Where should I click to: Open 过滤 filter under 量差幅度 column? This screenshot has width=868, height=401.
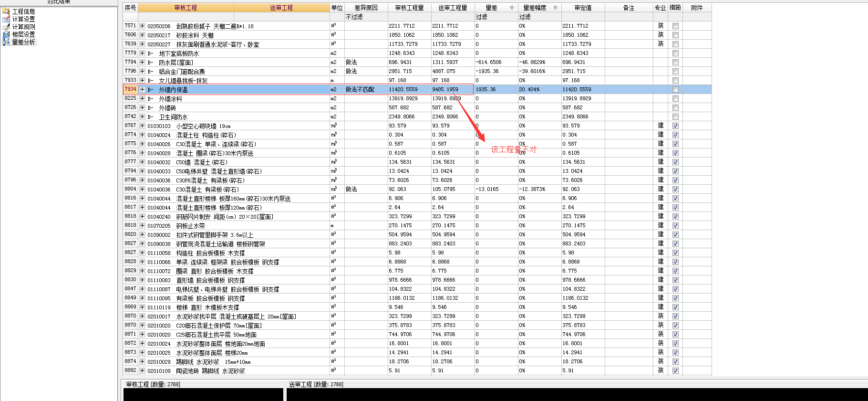coord(539,17)
